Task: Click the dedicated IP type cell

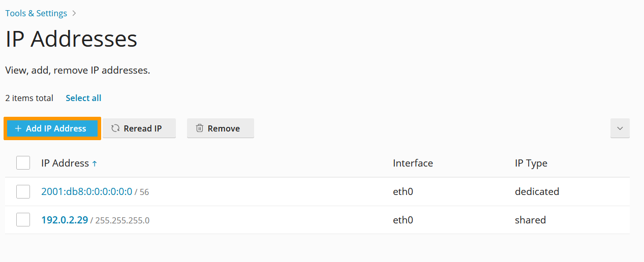Action: [x=537, y=191]
